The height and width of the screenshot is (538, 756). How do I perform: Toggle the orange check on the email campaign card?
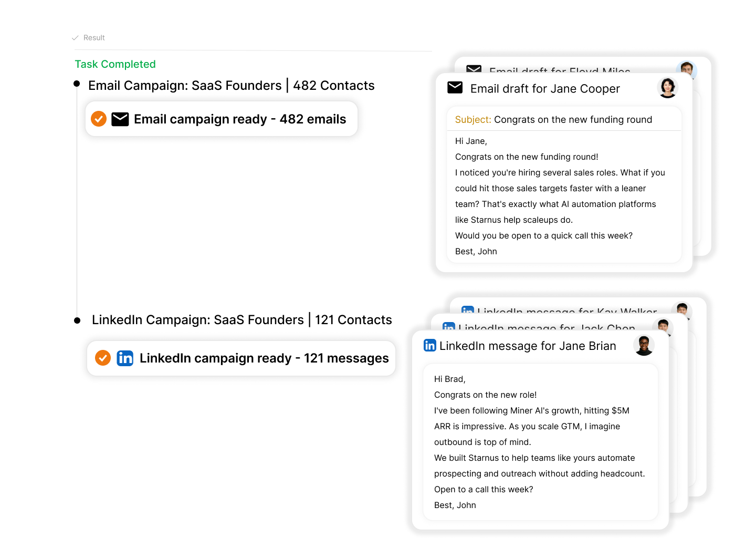pos(99,119)
